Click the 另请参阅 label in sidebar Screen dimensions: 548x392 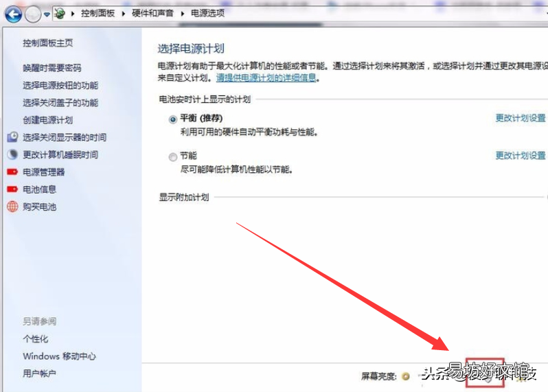pyautogui.click(x=40, y=321)
